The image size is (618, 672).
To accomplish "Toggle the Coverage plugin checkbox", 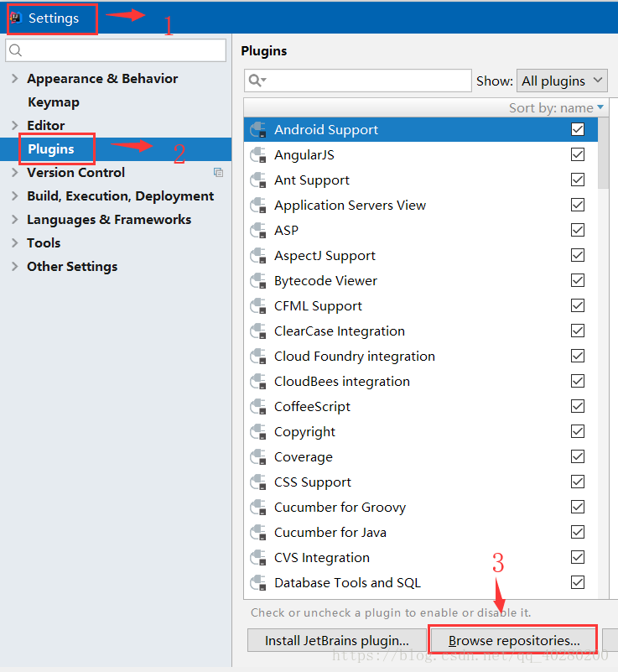I will [577, 456].
